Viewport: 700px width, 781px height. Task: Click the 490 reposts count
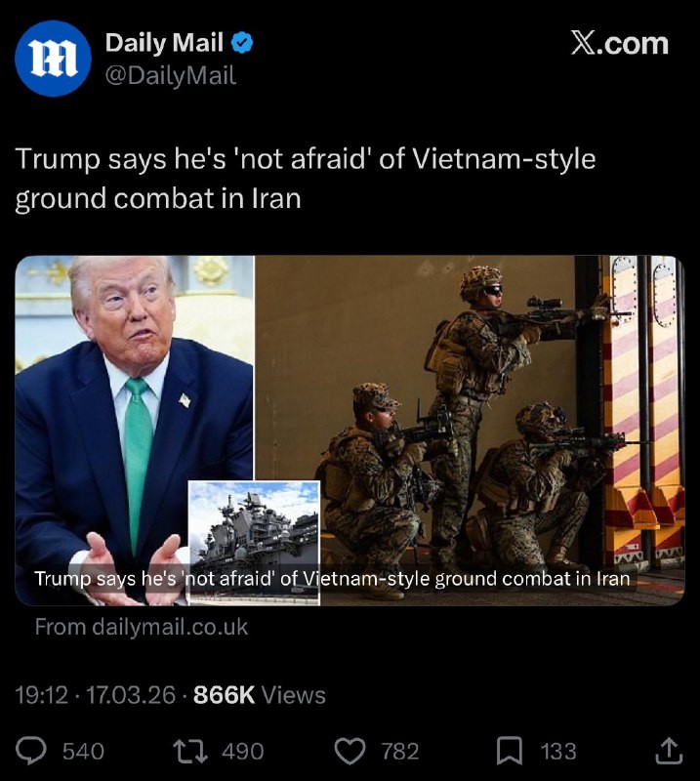(x=243, y=751)
